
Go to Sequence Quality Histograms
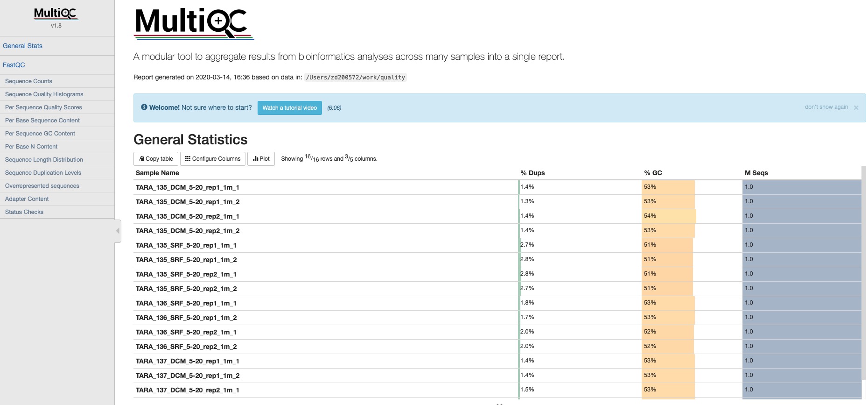(44, 94)
